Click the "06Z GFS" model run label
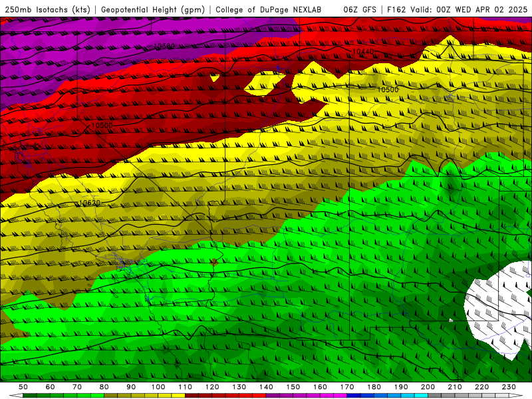532x399 pixels. coord(360,10)
